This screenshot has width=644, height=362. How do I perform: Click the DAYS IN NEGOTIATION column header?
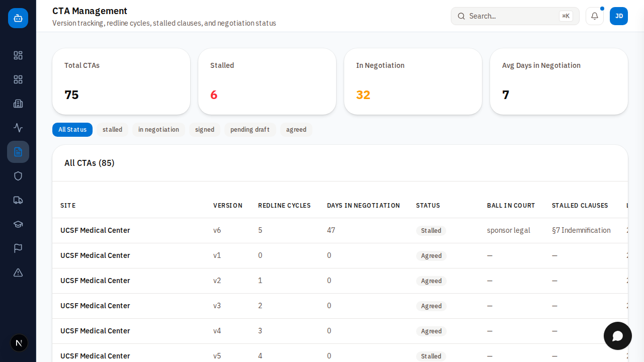point(363,206)
